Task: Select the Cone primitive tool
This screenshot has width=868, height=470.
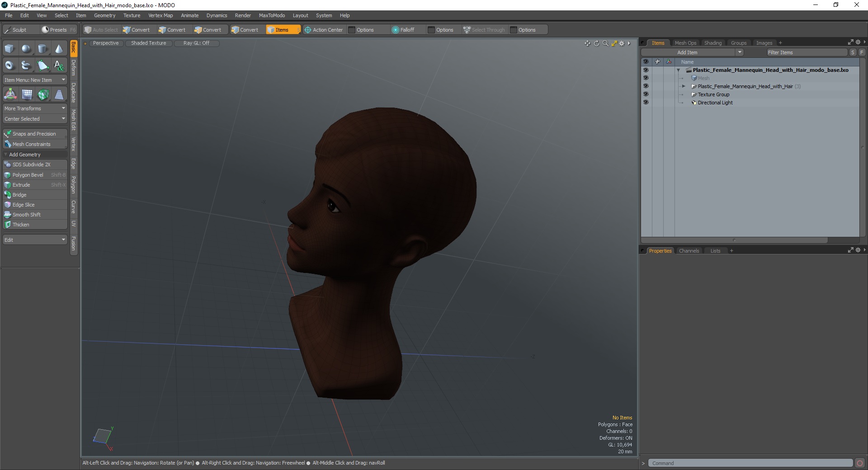Action: tap(59, 49)
